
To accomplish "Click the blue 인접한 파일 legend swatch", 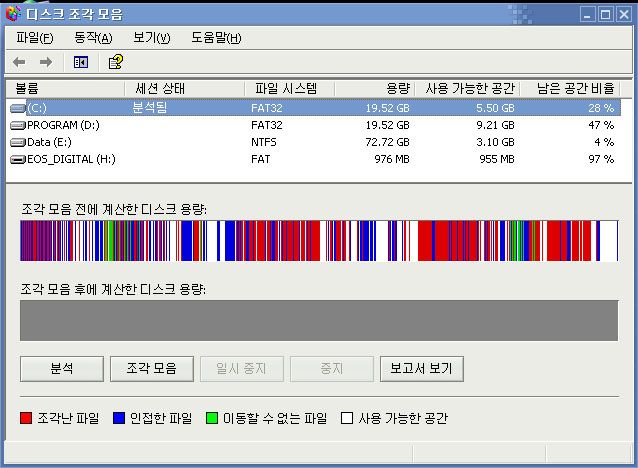I will click(119, 418).
